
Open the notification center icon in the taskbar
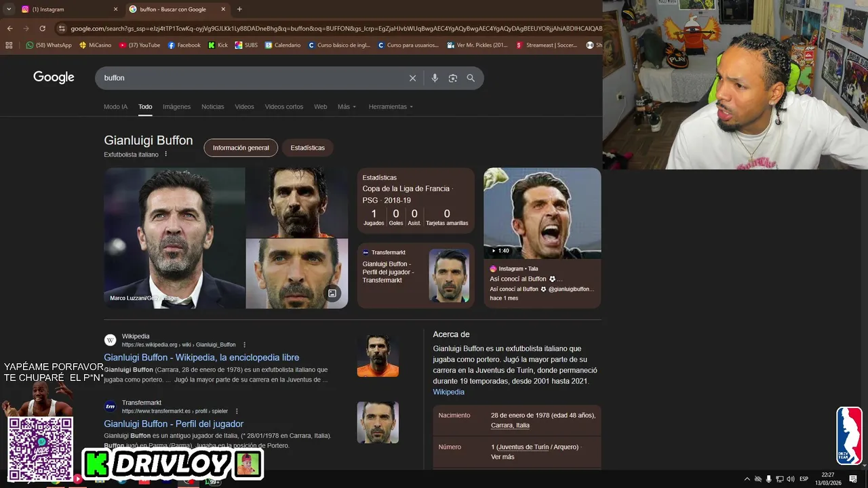point(853,479)
